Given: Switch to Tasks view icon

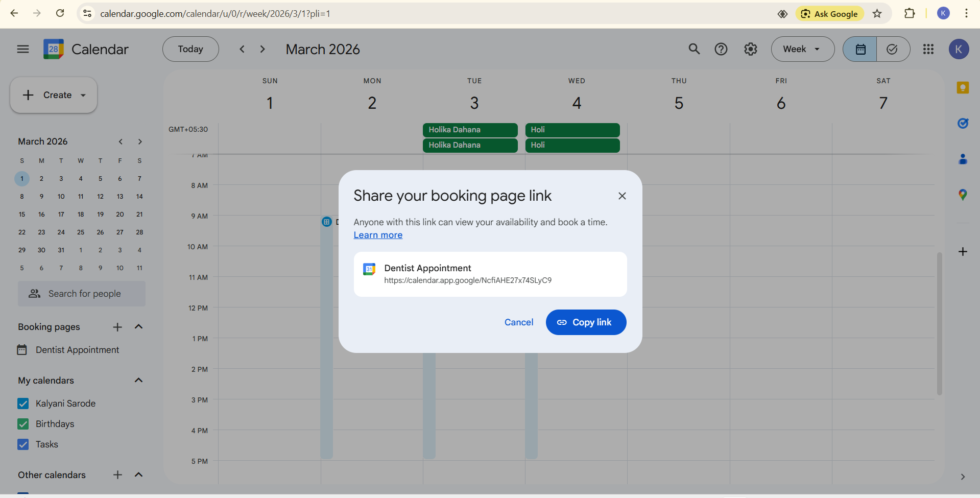Looking at the screenshot, I should [x=892, y=49].
